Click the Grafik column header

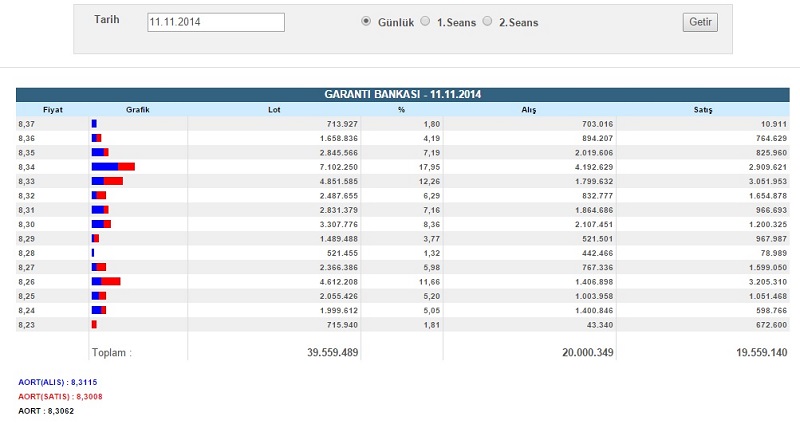pyautogui.click(x=138, y=110)
